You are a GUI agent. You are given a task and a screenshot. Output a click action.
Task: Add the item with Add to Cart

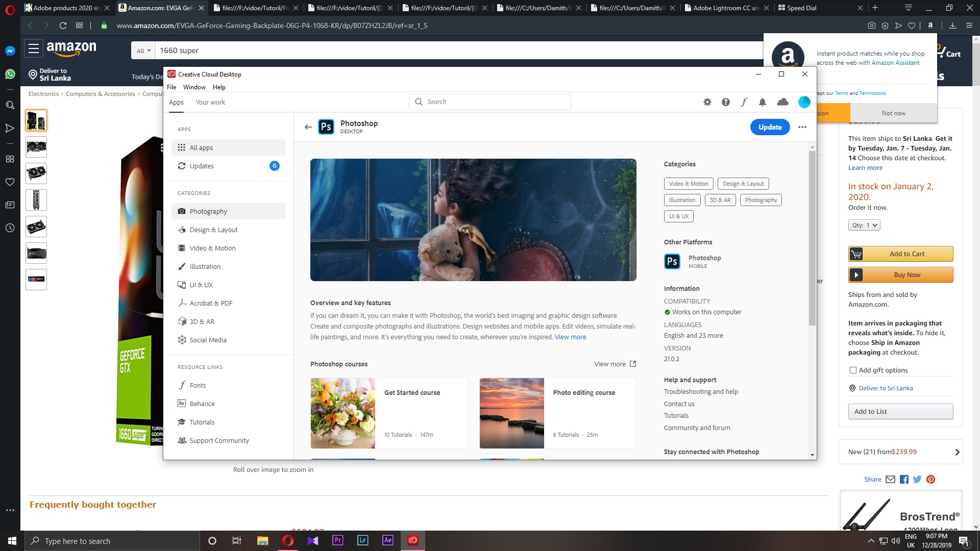pos(900,254)
